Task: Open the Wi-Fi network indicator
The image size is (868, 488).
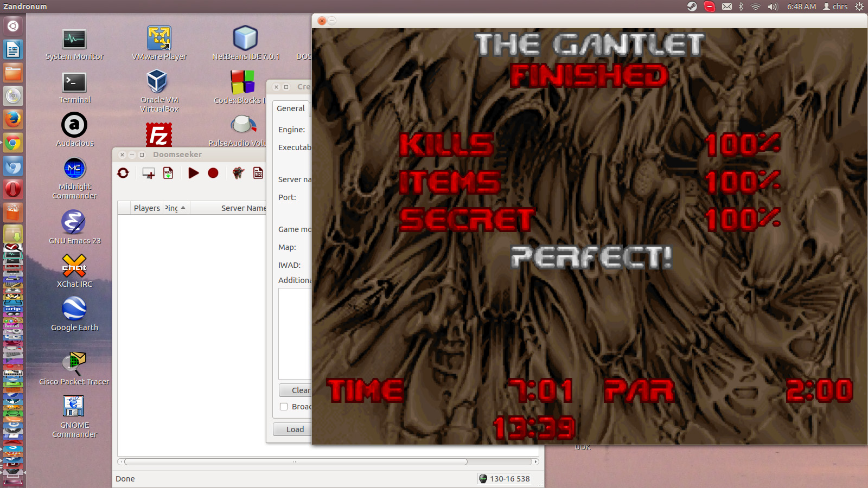Action: 756,7
